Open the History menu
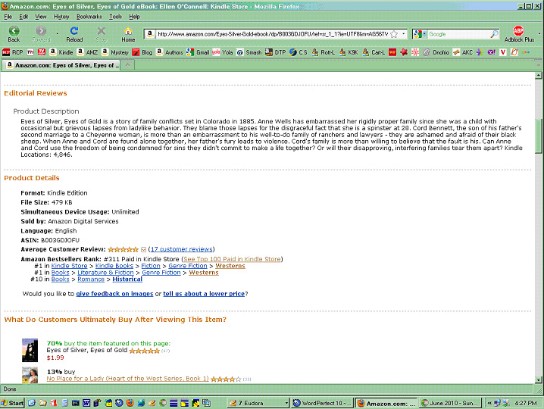544x409 pixels. pos(61,16)
